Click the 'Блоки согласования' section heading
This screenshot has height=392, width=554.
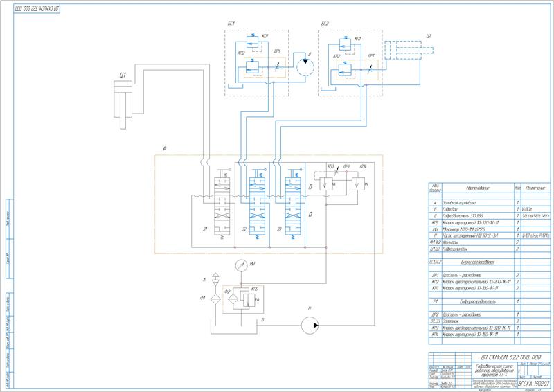pyautogui.click(x=478, y=262)
